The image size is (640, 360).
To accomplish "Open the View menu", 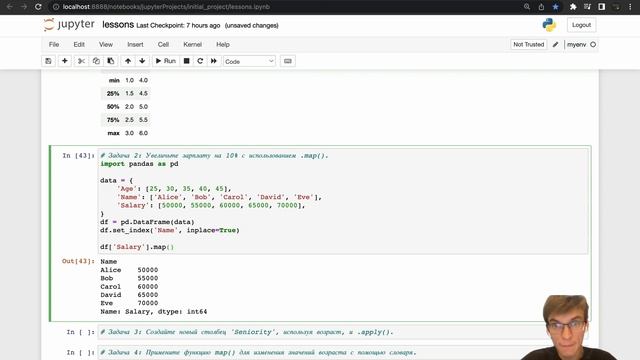I will click(106, 44).
